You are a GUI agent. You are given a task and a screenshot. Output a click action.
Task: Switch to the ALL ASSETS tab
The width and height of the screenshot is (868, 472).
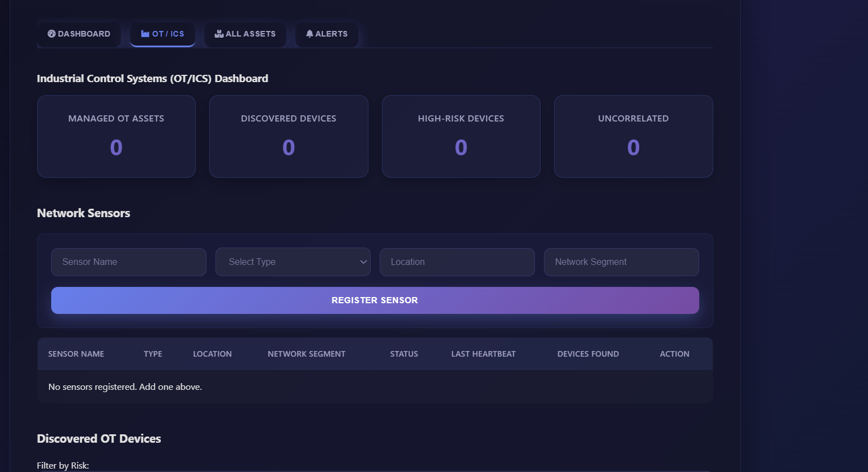point(245,34)
